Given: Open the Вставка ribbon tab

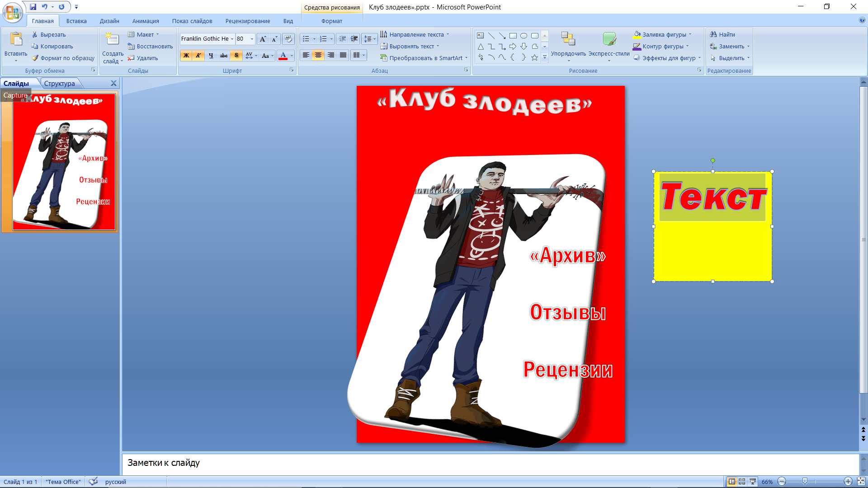Looking at the screenshot, I should (x=76, y=21).
